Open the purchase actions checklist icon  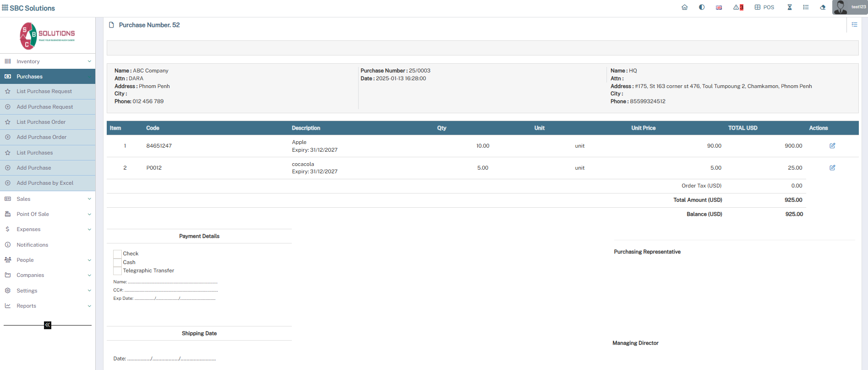click(854, 25)
